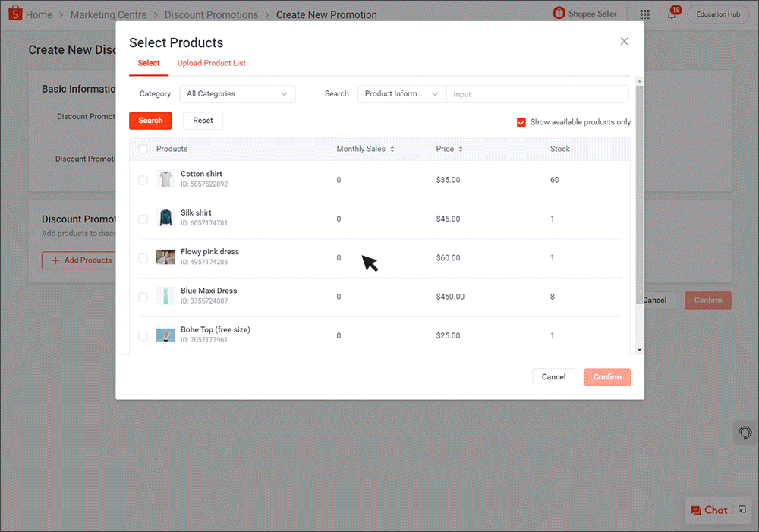Sort products by Monthly Sales
Screen dimensions: 759x532
click(392, 149)
